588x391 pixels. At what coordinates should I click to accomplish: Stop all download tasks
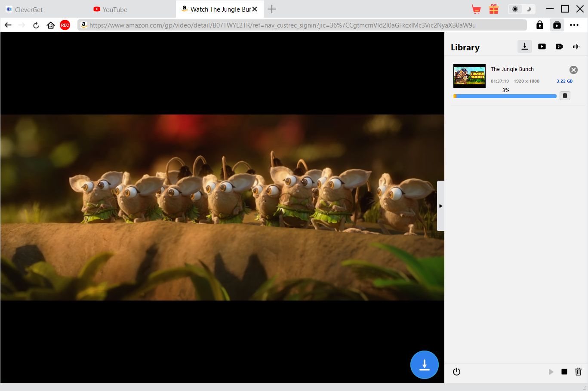point(564,372)
